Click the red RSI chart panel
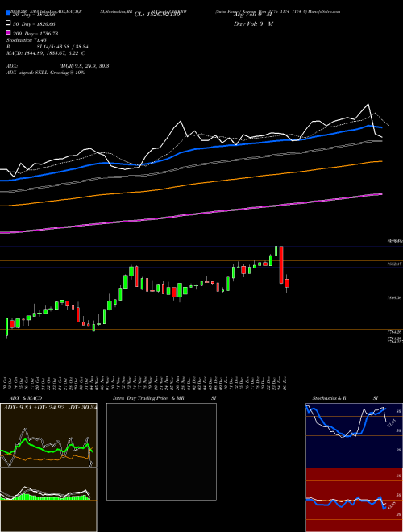Viewport: 403px width, 532px height. (x=354, y=500)
